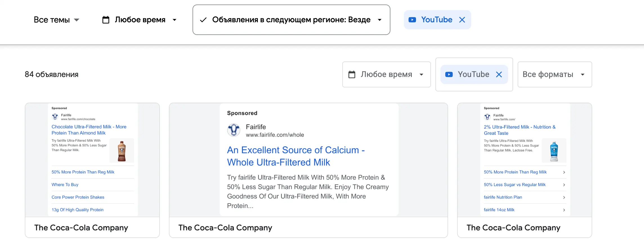This screenshot has height=247, width=644.
Task: Remove the YouTube filter near the ad count
Action: 499,74
